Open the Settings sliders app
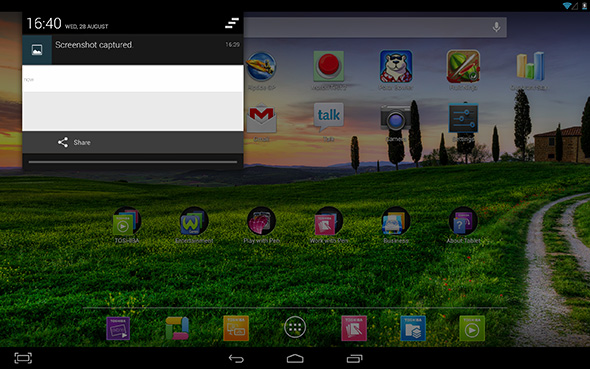Viewport: 590px width, 369px height. pos(463,118)
